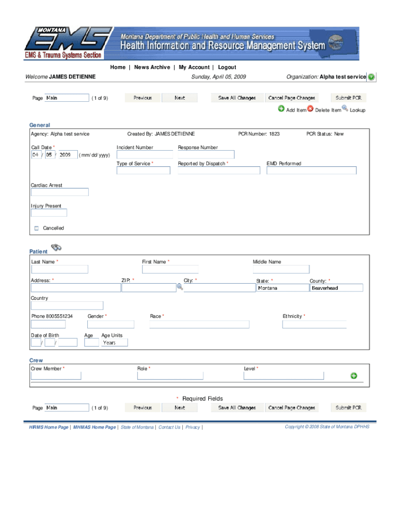Open the Age Units Years dropdown
The width and height of the screenshot is (400, 532).
tap(114, 343)
